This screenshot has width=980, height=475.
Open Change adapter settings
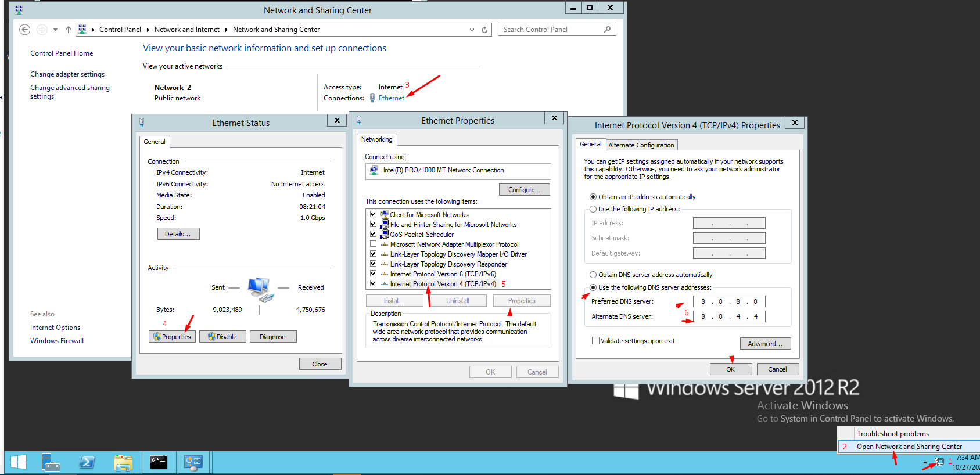click(67, 74)
